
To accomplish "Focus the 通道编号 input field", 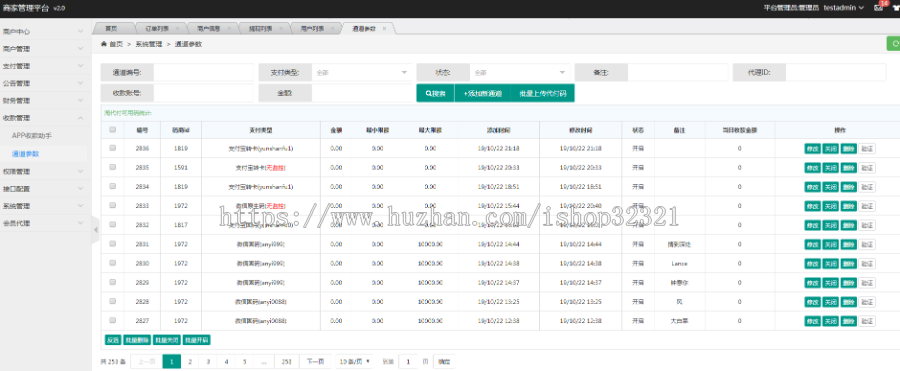I will (x=203, y=72).
